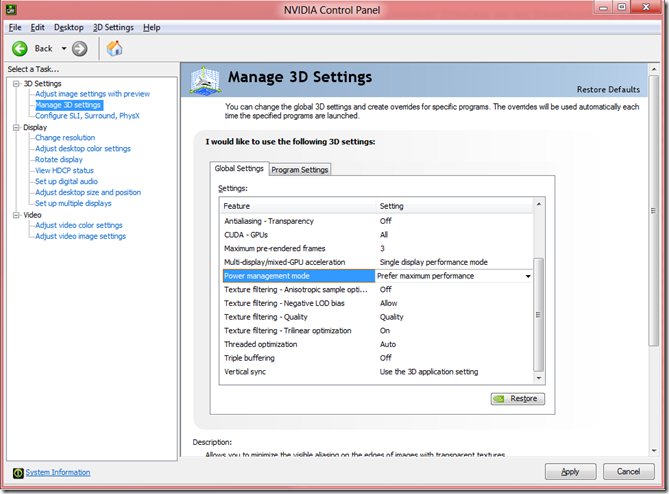669x494 pixels.
Task: Click main page scroll-up arrow
Action: [x=654, y=69]
